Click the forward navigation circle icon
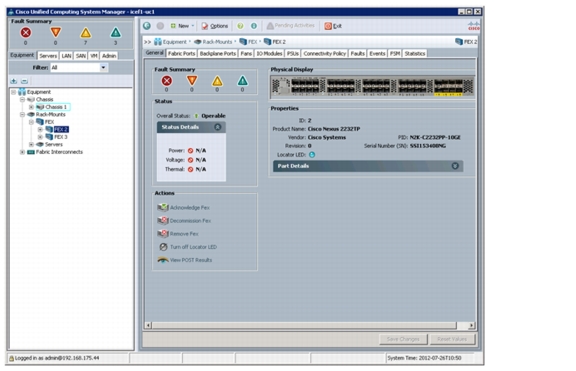 pos(160,26)
